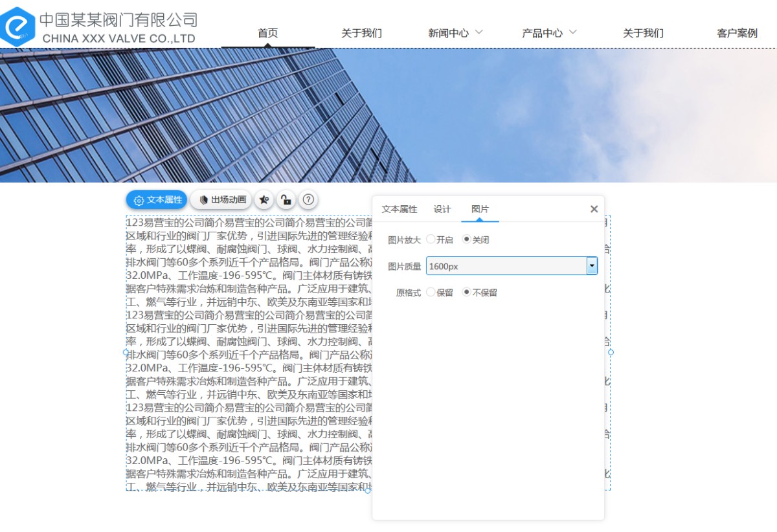Switch to 文本属性 tab in settings panel
This screenshot has width=777, height=532.
(x=400, y=209)
